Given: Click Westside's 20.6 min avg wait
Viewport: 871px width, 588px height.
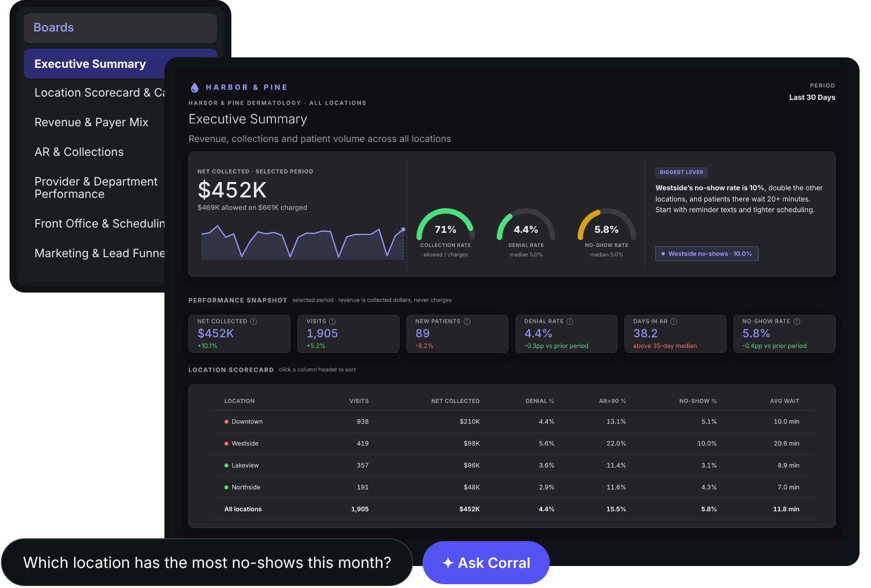Looking at the screenshot, I should click(786, 444).
